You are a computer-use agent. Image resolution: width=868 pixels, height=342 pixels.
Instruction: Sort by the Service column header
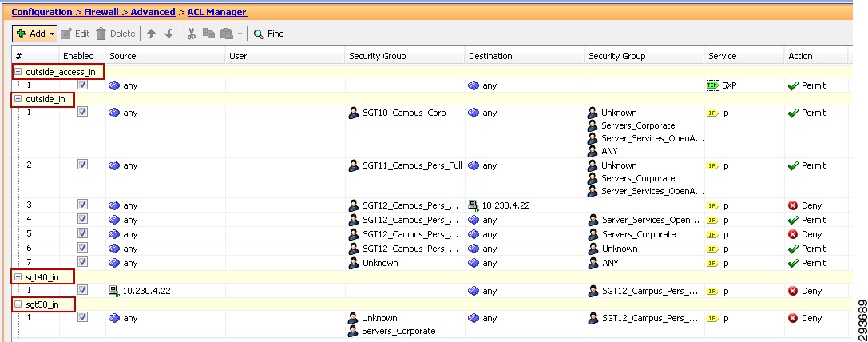click(744, 56)
